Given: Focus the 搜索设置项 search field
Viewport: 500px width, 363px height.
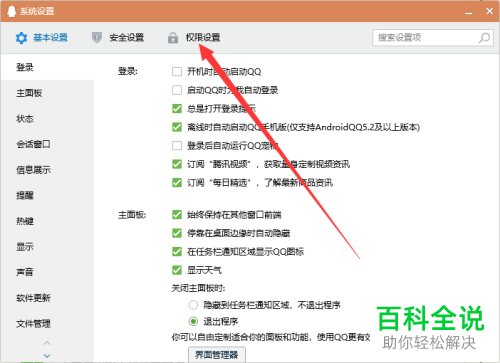Looking at the screenshot, I should pos(433,38).
